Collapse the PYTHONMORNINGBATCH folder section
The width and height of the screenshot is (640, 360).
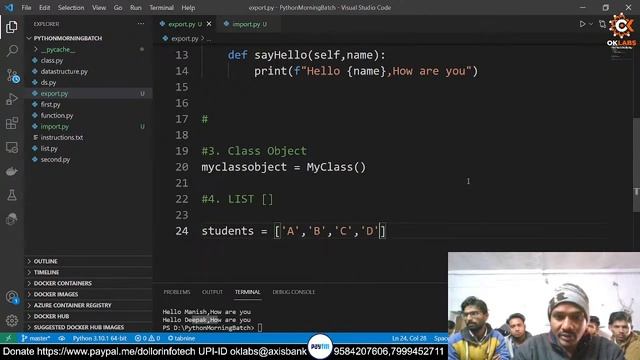tap(67, 38)
